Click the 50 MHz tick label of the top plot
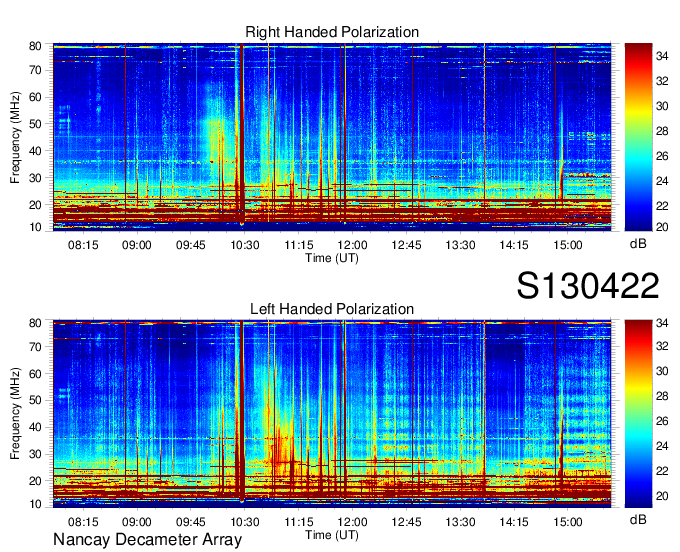Viewport: 680px width, 552px height. (x=35, y=124)
